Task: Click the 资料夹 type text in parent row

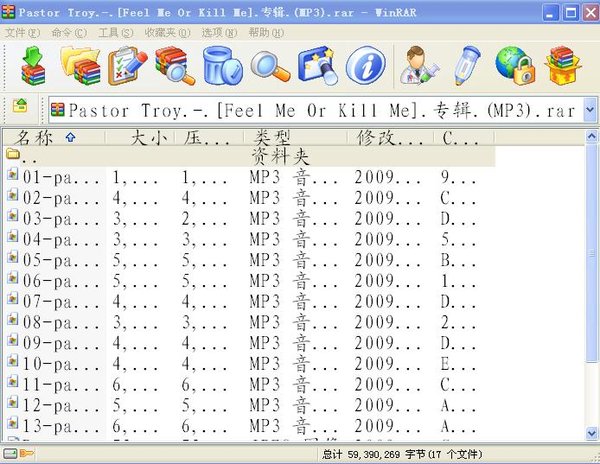Action: tap(280, 156)
